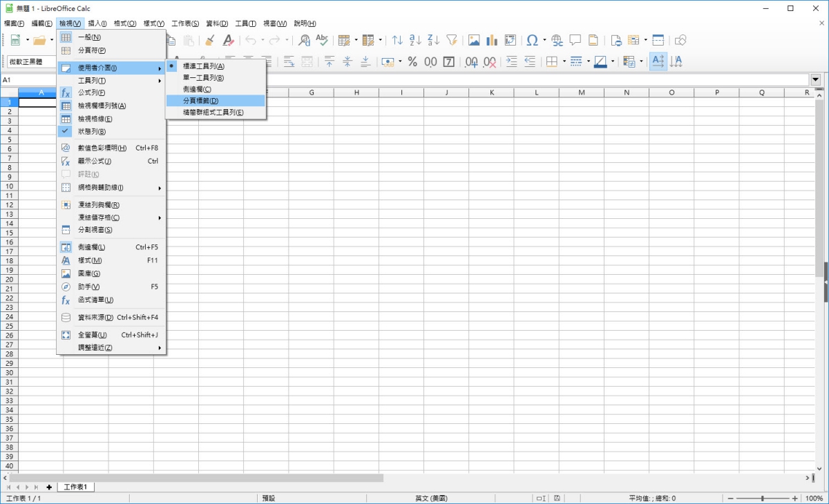829x504 pixels.
Task: Add decimal place icon
Action: (472, 61)
